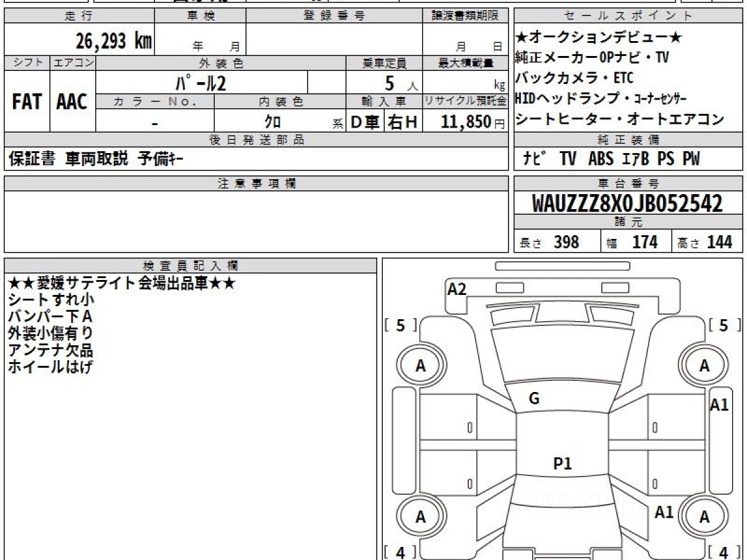
Task: Click the ホイールはげ note
Action: pos(50,367)
